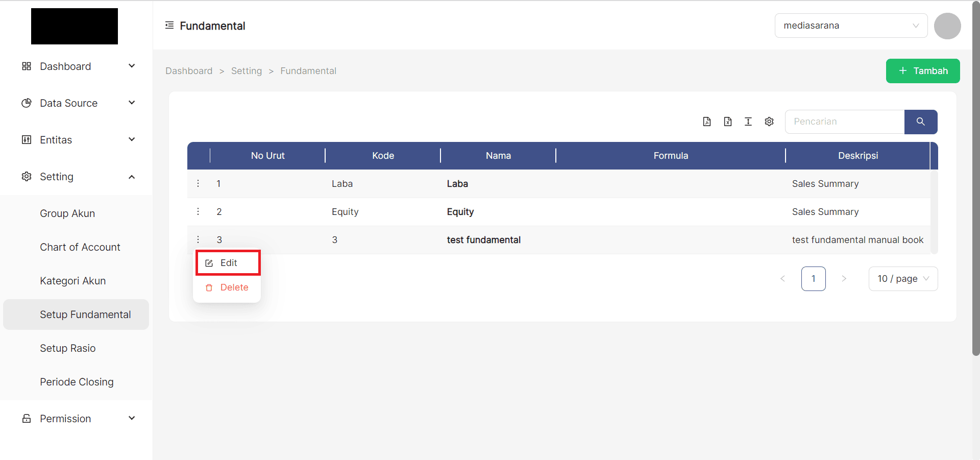The image size is (980, 460).
Task: Export the table as PDF
Action: 706,122
